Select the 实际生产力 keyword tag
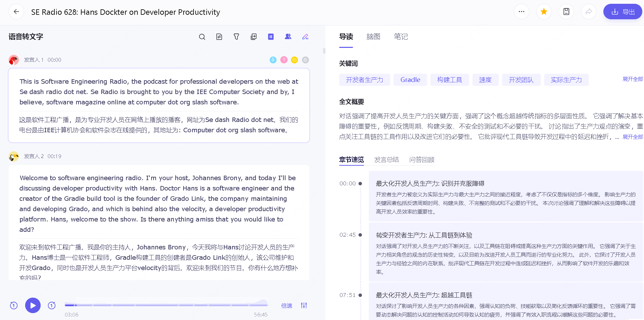644x320 pixels. coord(566,80)
